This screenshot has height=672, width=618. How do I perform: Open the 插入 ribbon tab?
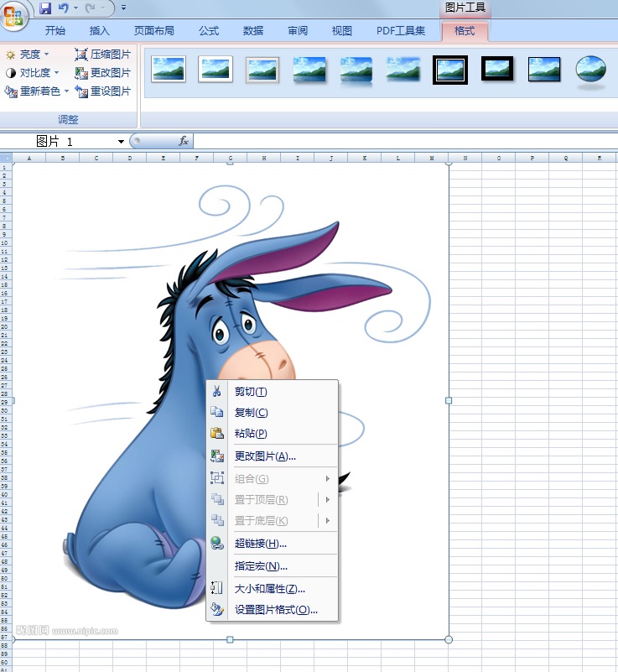pos(99,31)
